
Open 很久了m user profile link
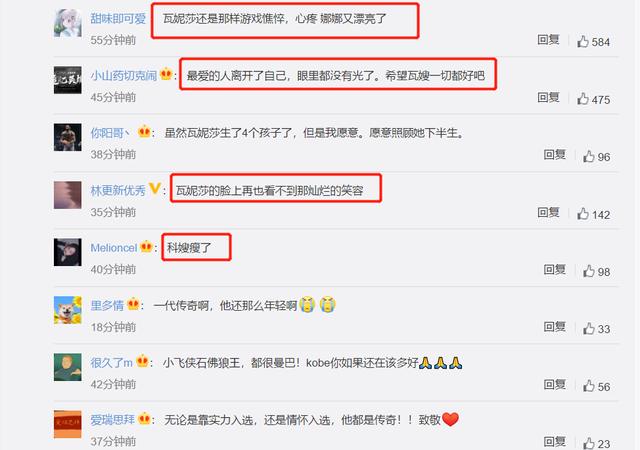[x=111, y=363]
